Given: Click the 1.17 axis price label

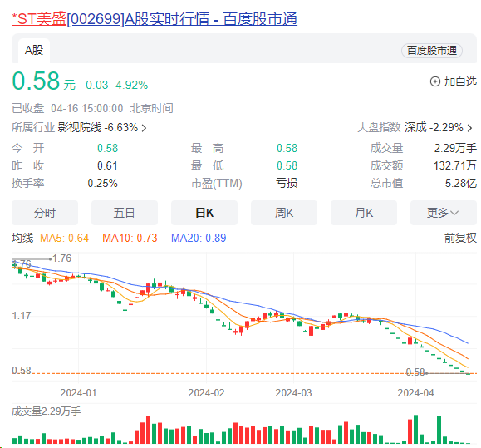Looking at the screenshot, I should tap(22, 316).
